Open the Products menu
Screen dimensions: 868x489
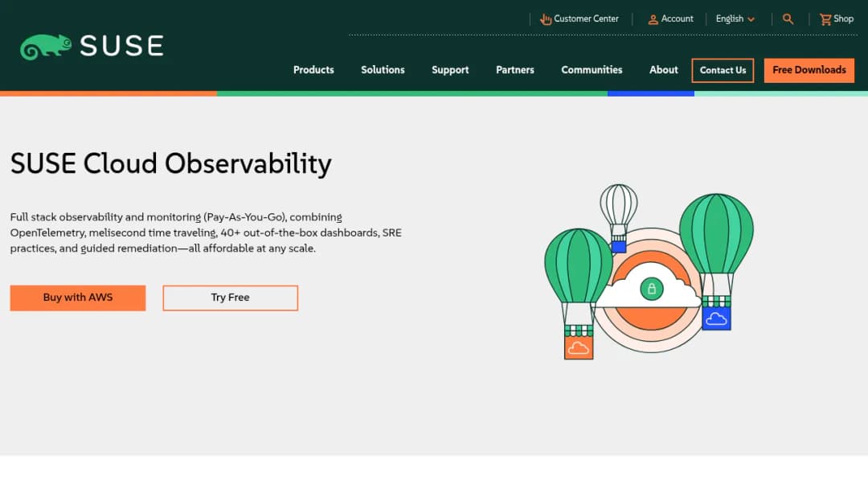[313, 70]
